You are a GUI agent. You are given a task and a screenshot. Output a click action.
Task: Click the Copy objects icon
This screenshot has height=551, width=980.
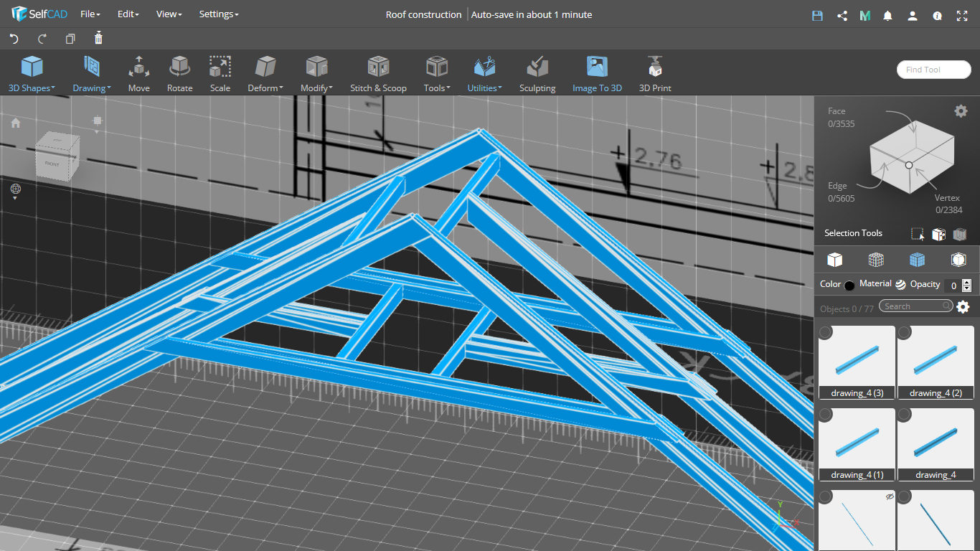(70, 39)
